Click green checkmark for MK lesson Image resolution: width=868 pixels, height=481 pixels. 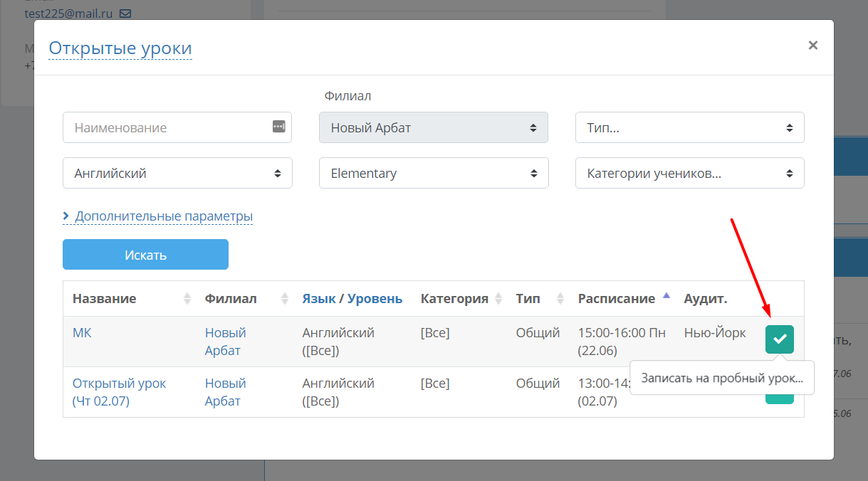point(780,339)
